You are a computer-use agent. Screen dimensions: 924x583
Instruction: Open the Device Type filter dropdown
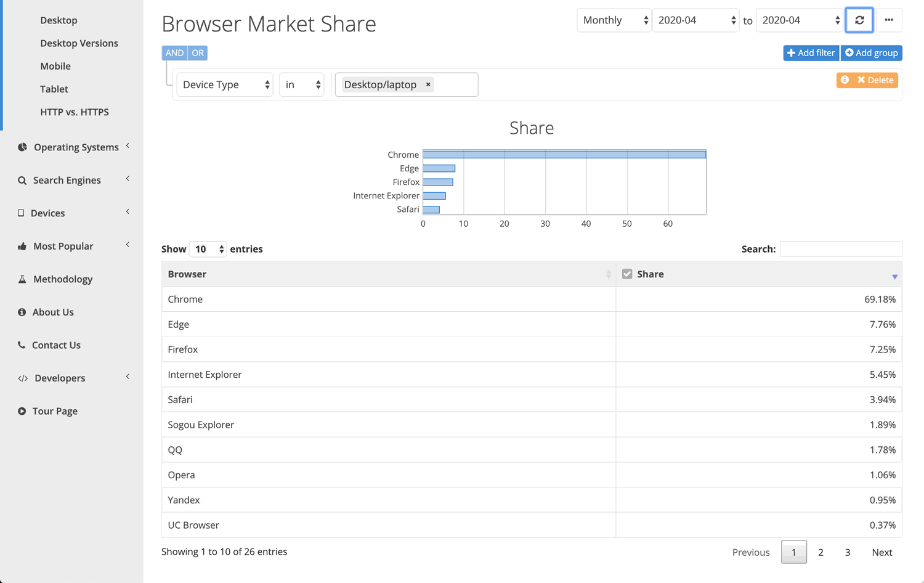pyautogui.click(x=224, y=84)
